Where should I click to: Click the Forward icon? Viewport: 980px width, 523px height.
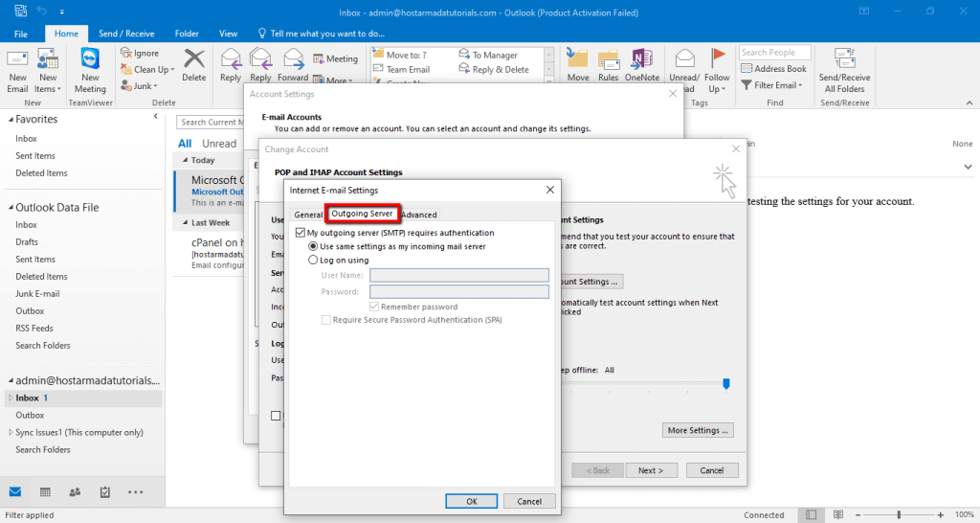pos(293,58)
